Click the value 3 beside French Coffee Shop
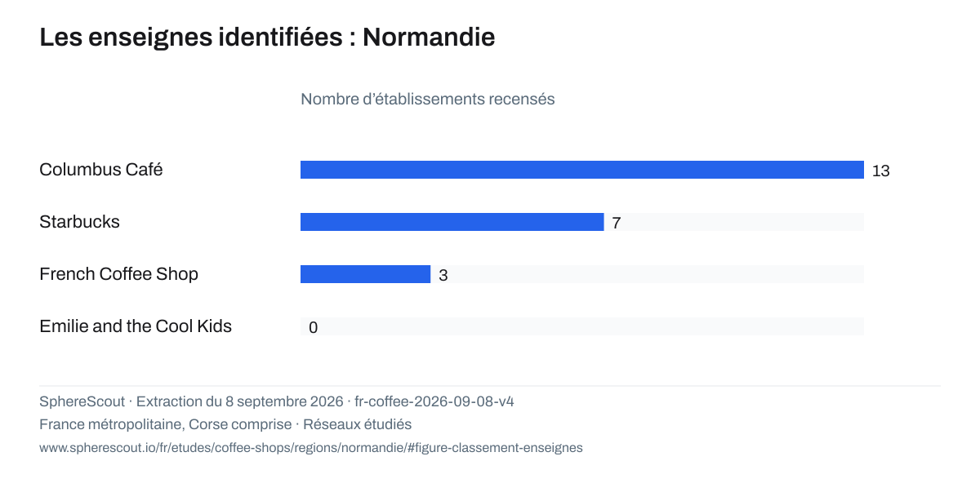 (x=443, y=276)
